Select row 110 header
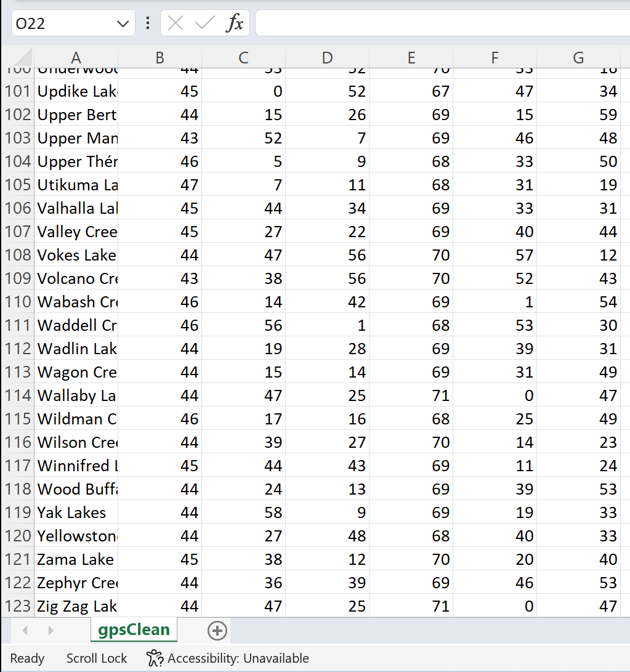Screen dimensions: 630x672 pos(18,301)
